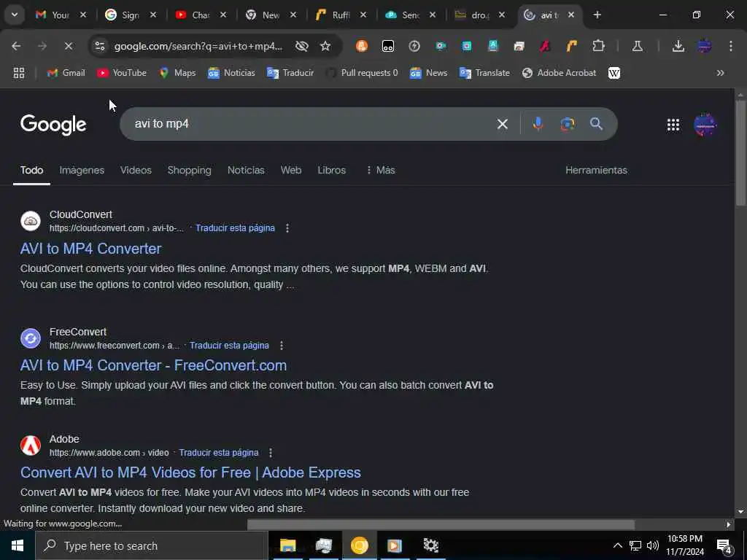Select the Noticias search tab
Viewport: 747px width, 560px height.
coord(246,170)
